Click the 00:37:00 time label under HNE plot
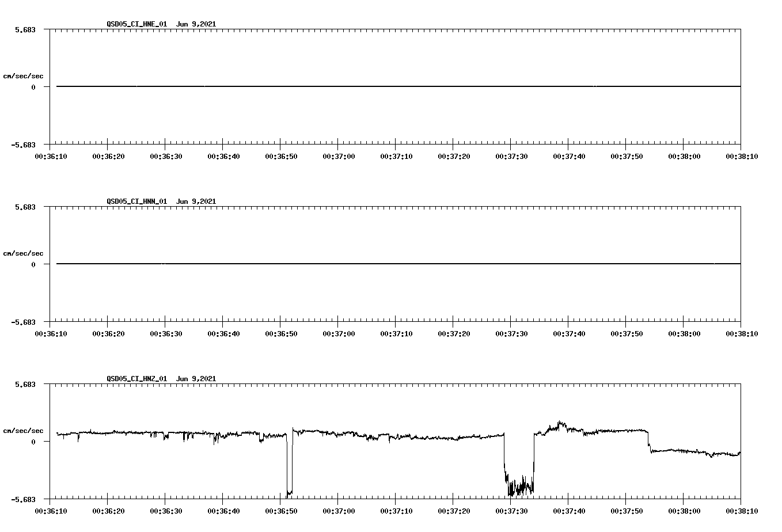The width and height of the screenshot is (782, 532). 339,156
